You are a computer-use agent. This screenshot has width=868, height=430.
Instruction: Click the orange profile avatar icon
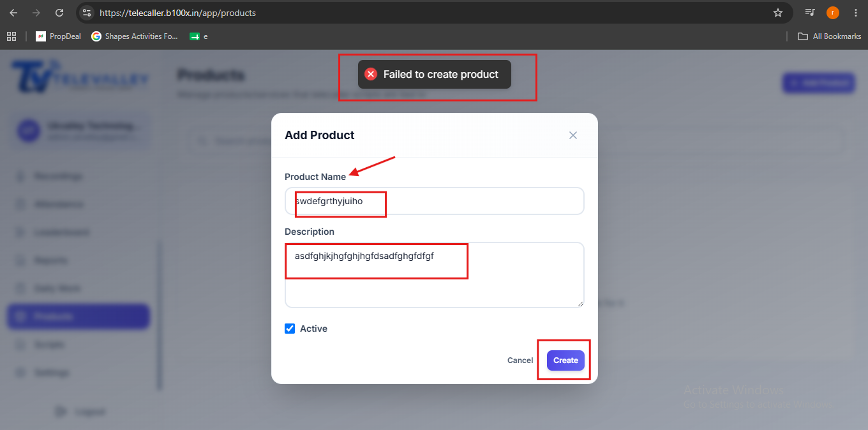[x=832, y=13]
